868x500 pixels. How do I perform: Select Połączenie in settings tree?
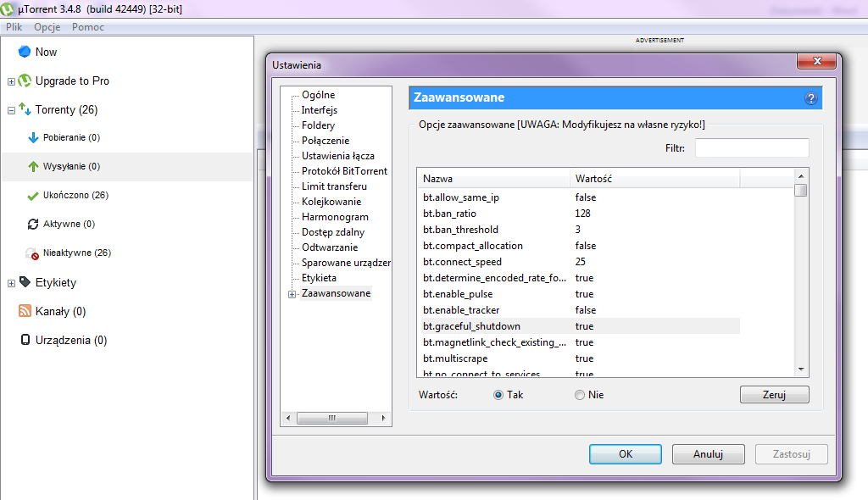[x=325, y=141]
